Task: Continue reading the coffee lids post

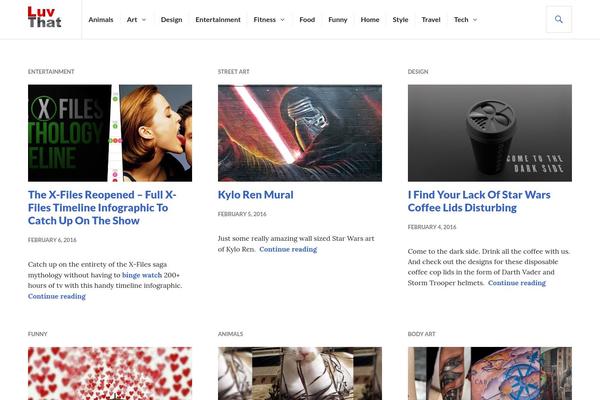Action: coord(517,283)
